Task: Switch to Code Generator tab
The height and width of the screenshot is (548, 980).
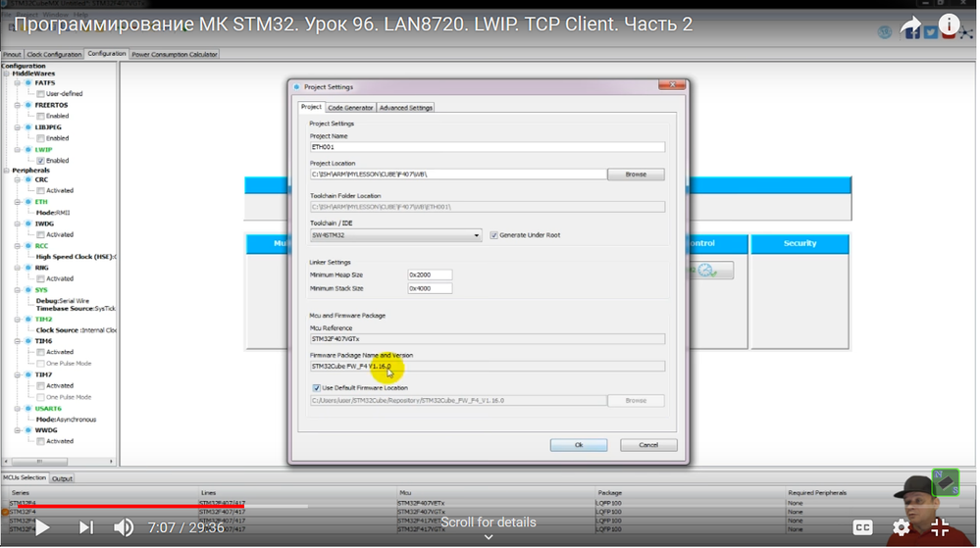Action: click(x=350, y=108)
